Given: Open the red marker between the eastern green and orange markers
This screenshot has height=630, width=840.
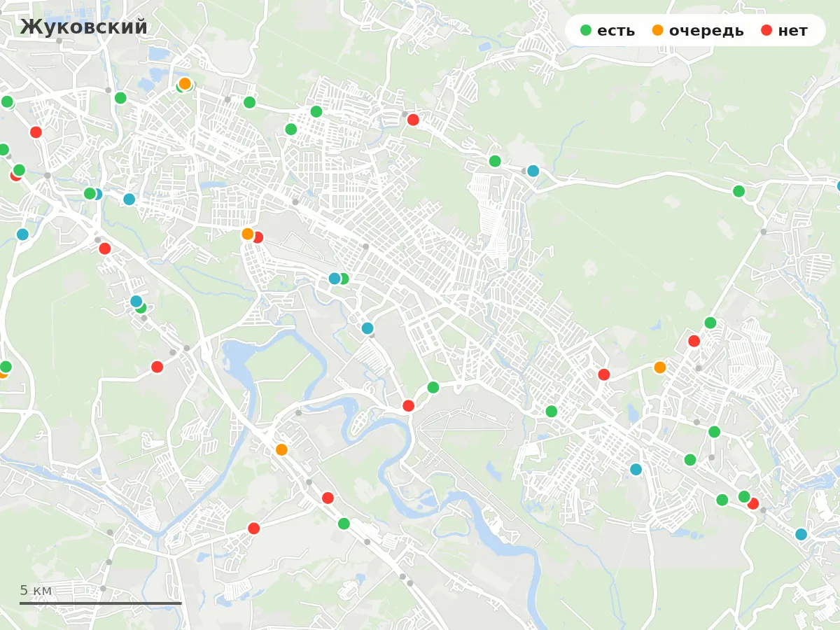Looking at the screenshot, I should click(694, 341).
